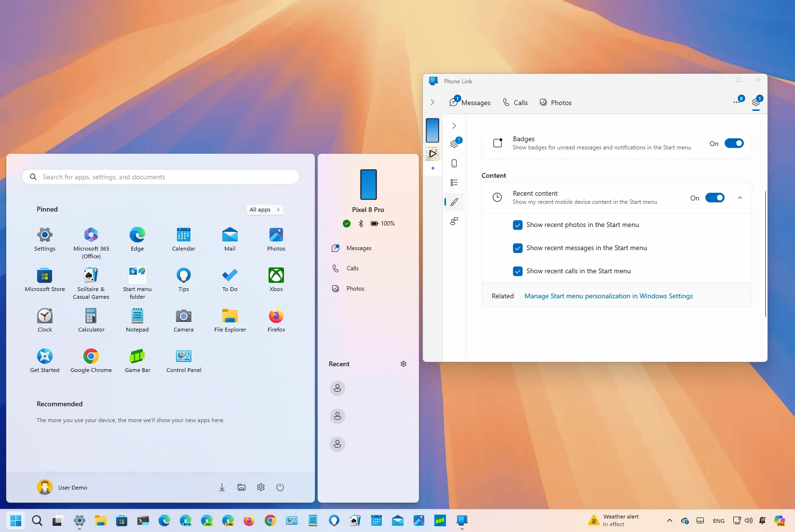Click the feedback person-with-chat icon in sidebar

[x=454, y=221]
